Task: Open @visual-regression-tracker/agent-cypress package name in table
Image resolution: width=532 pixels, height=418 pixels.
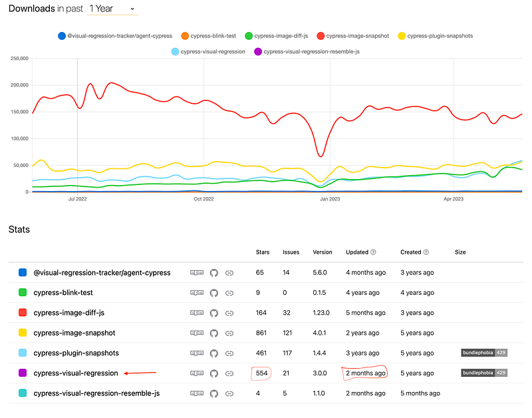Action: (102, 273)
